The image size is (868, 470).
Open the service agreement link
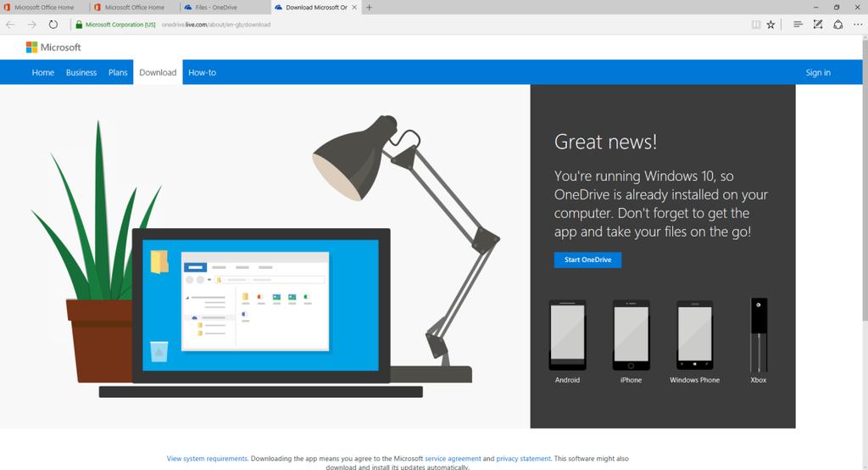pyautogui.click(x=453, y=458)
